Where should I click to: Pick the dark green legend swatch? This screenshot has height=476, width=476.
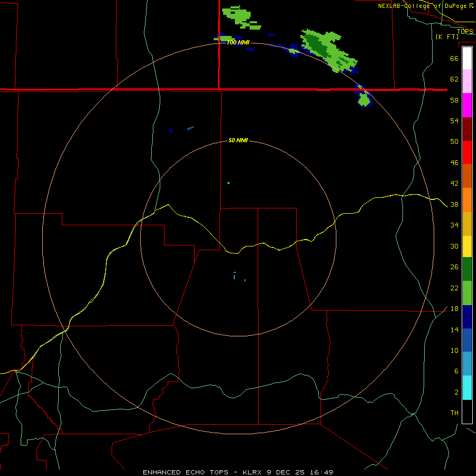467,269
